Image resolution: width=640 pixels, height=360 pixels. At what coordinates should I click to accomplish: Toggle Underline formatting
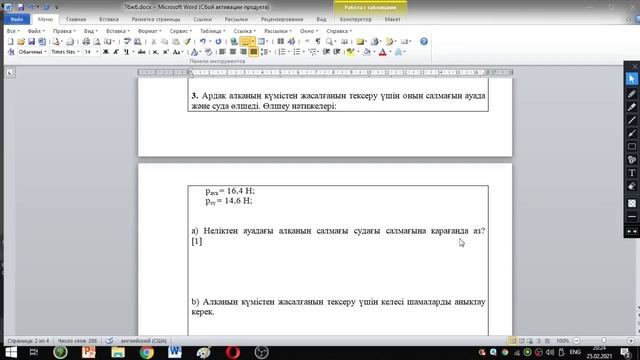[126, 52]
